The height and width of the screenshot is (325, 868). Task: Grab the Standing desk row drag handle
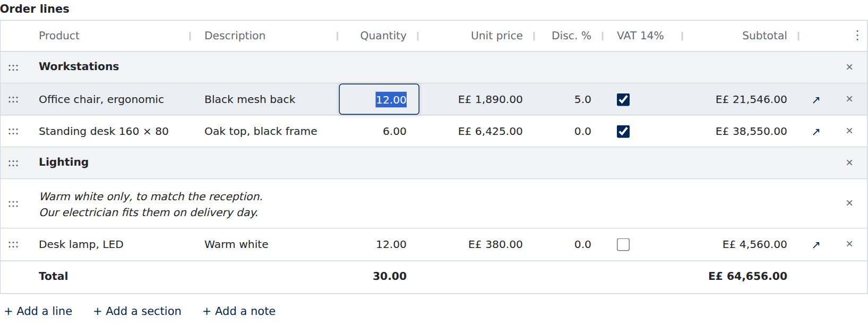pos(13,131)
